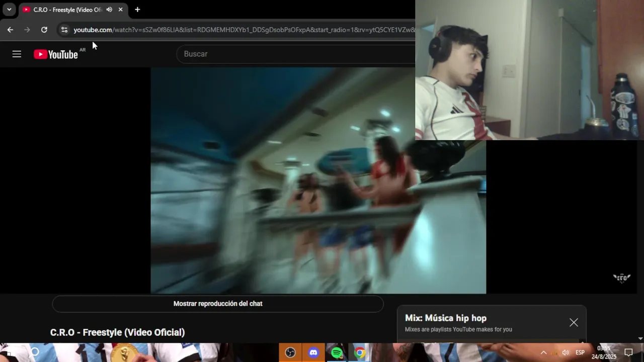Open Spotify from the taskbar
Viewport: 644px width, 362px height.
337,352
